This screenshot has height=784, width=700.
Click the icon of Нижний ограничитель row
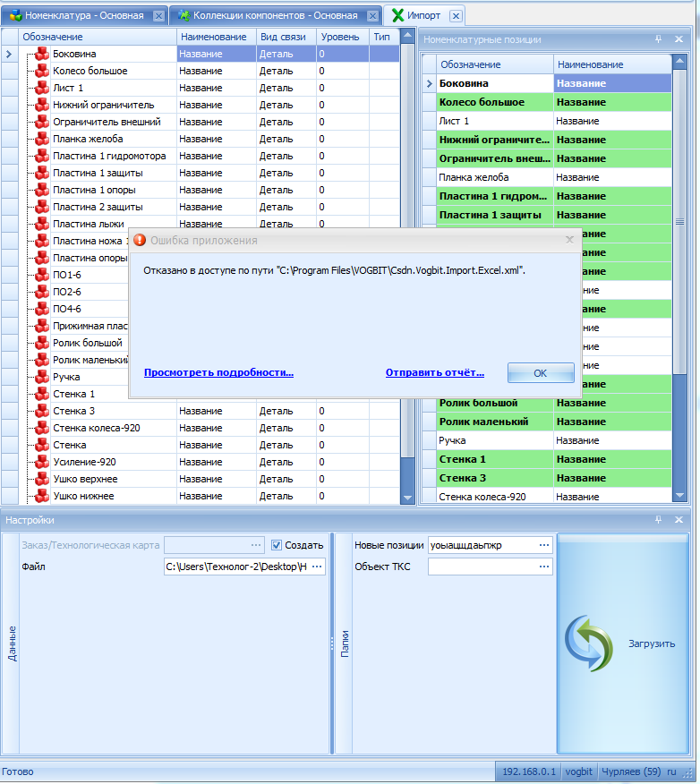click(42, 105)
